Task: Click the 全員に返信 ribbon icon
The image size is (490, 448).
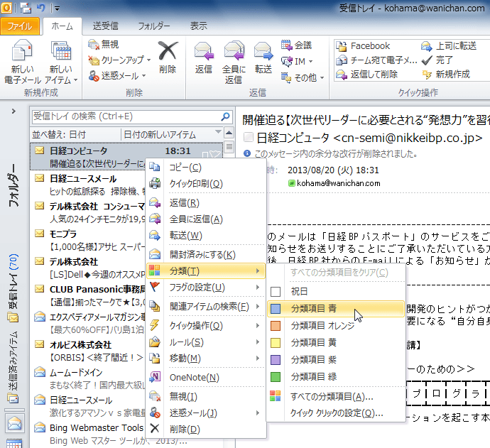Action: pos(234,50)
